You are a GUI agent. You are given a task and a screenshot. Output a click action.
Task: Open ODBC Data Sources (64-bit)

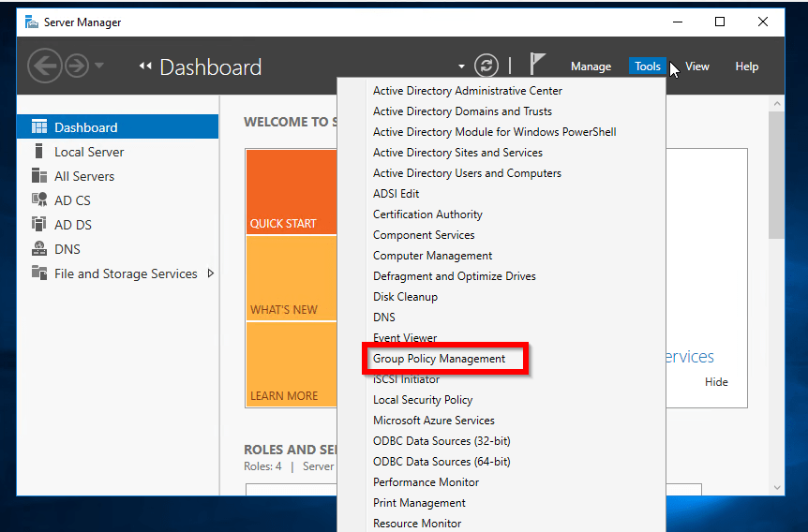(x=441, y=462)
